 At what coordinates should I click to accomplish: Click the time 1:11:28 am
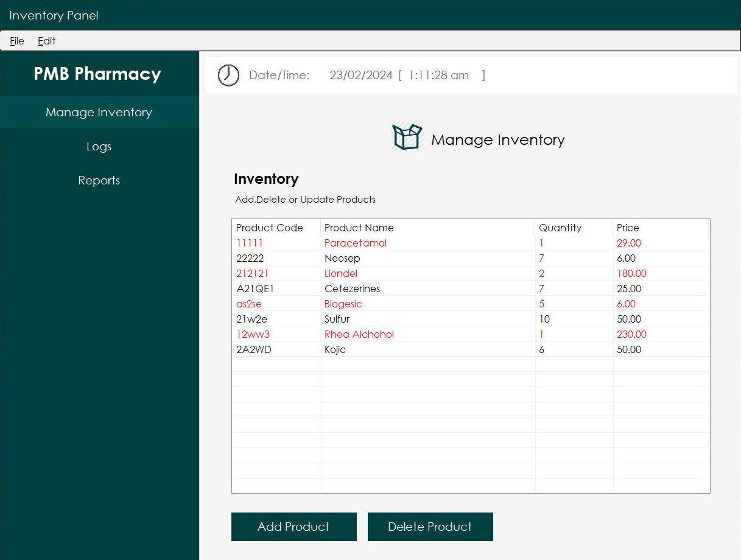(438, 75)
